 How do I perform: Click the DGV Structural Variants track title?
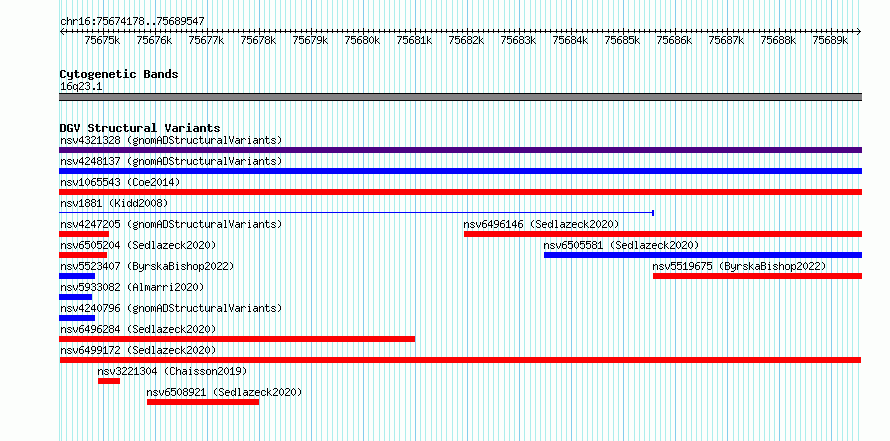coord(140,128)
